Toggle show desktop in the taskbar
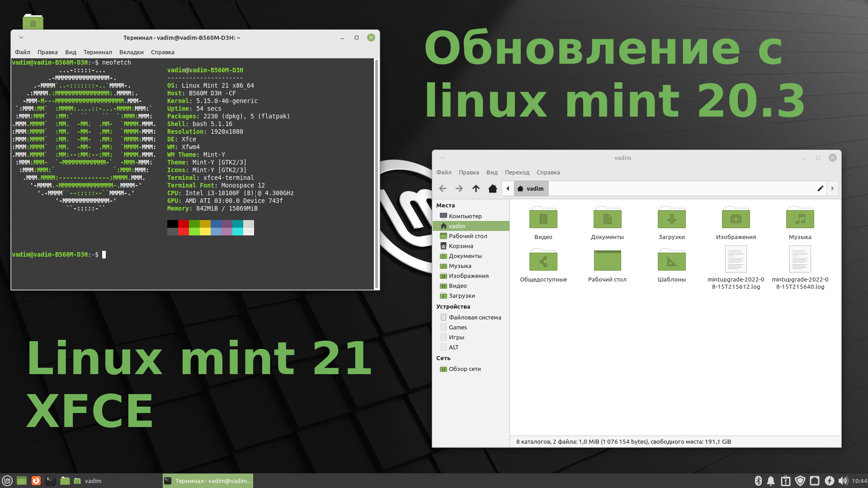The height and width of the screenshot is (488, 868). click(x=22, y=480)
